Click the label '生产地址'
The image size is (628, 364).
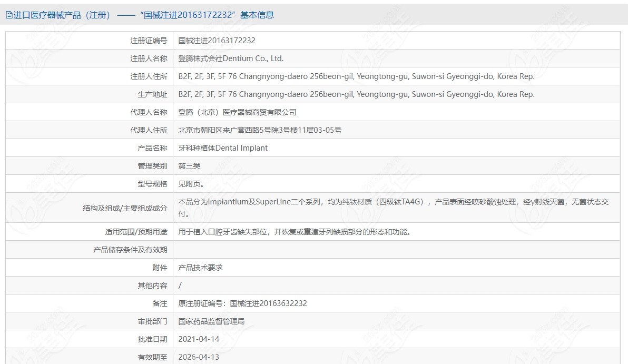click(x=152, y=94)
